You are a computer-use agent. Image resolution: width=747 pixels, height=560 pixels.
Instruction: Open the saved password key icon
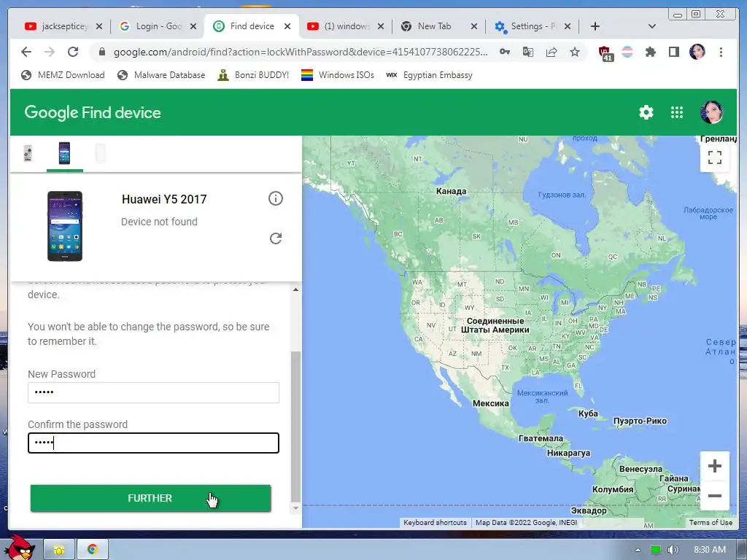(505, 52)
